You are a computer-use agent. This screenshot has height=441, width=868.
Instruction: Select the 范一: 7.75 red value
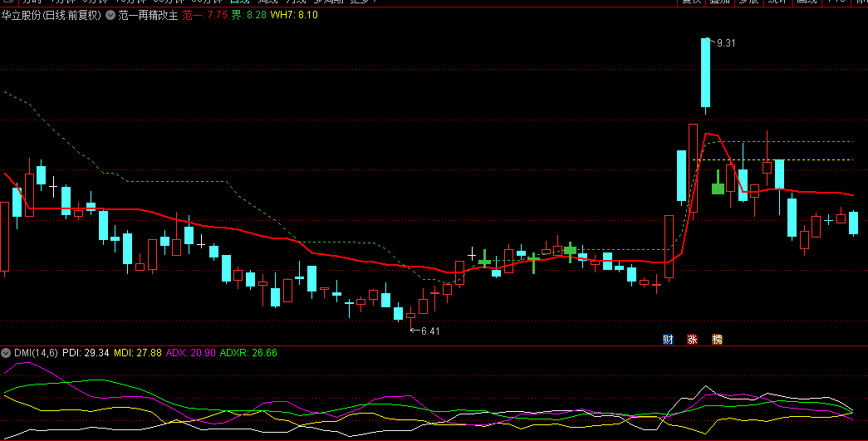(205, 16)
